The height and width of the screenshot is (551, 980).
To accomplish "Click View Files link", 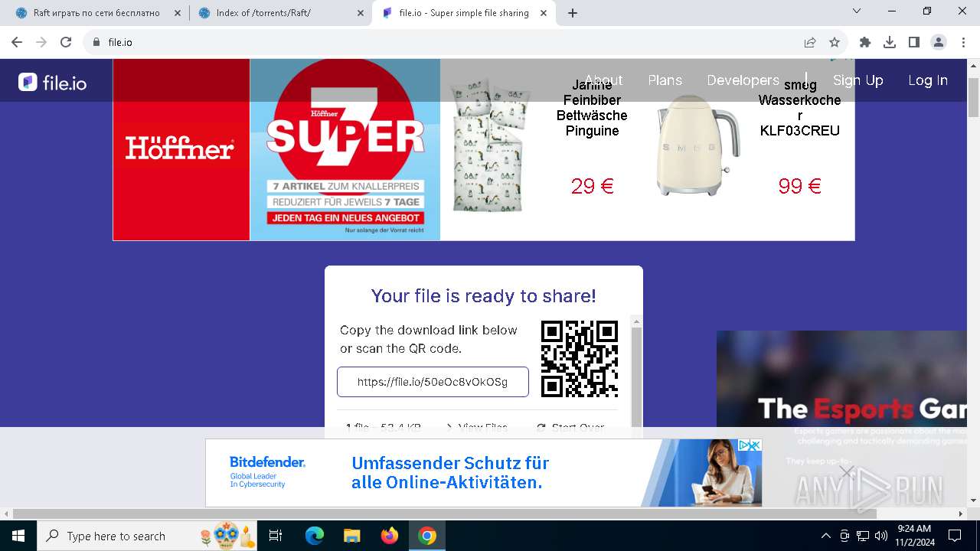I will tap(475, 428).
